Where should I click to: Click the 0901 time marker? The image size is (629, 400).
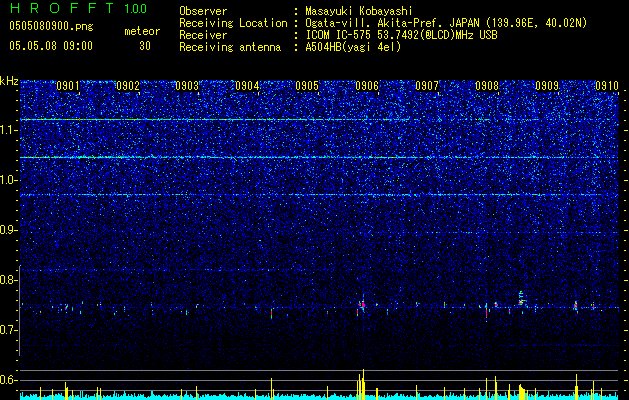67,86
